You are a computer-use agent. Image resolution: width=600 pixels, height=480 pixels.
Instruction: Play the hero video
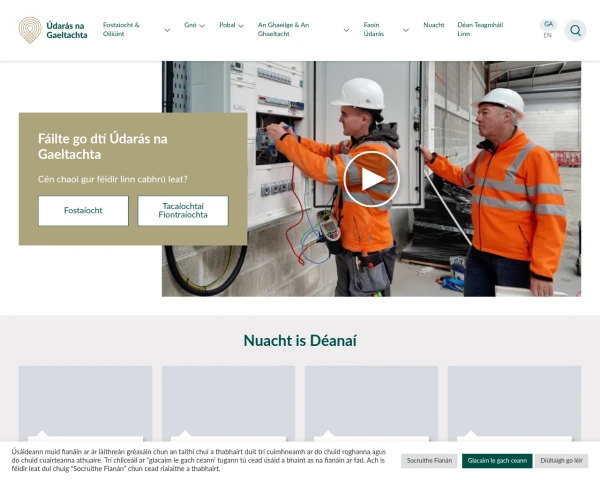point(371,179)
